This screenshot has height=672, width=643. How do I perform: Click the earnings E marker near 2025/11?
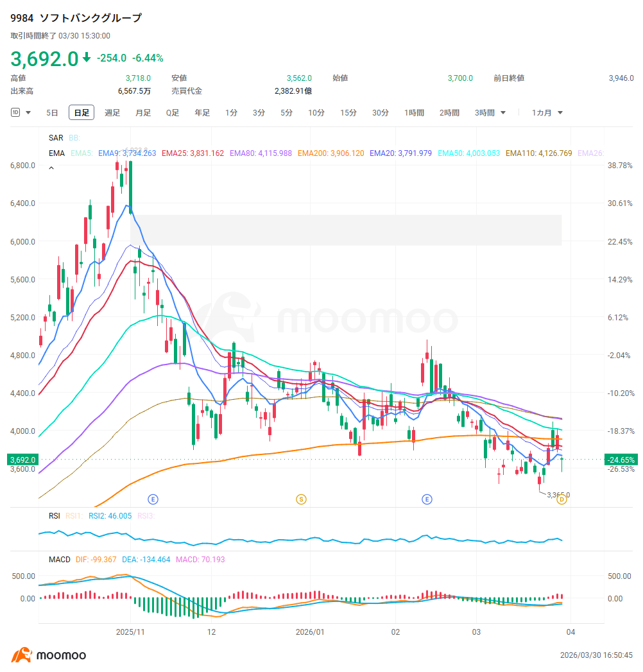153,499
